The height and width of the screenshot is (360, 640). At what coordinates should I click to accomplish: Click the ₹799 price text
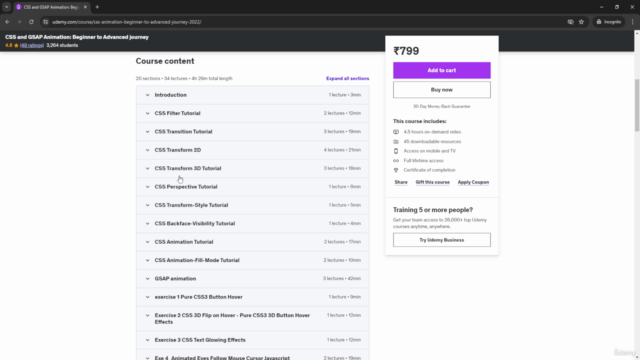coord(406,51)
